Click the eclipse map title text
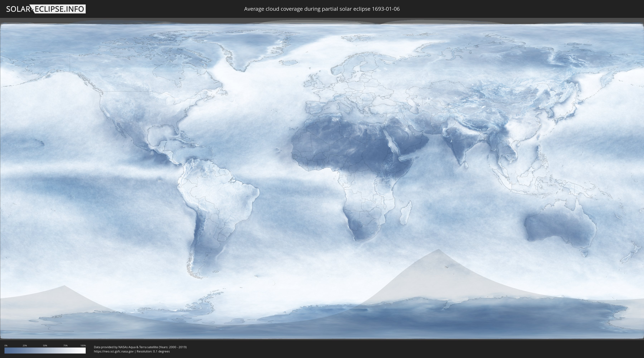644x358 pixels. pos(322,9)
